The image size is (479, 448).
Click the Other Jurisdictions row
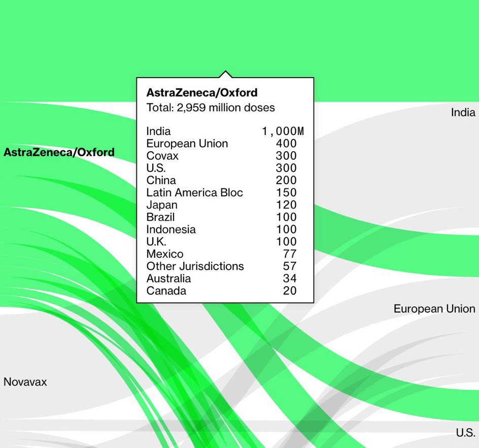pos(225,266)
